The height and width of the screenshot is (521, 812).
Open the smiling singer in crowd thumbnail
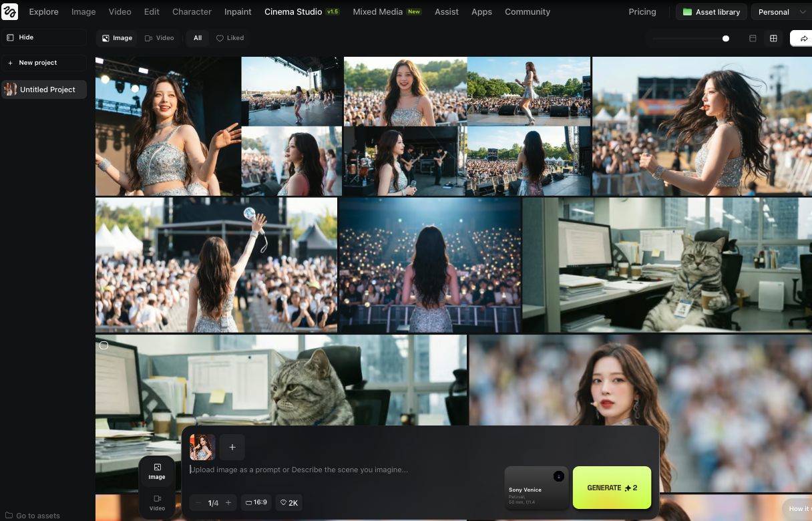(405, 91)
